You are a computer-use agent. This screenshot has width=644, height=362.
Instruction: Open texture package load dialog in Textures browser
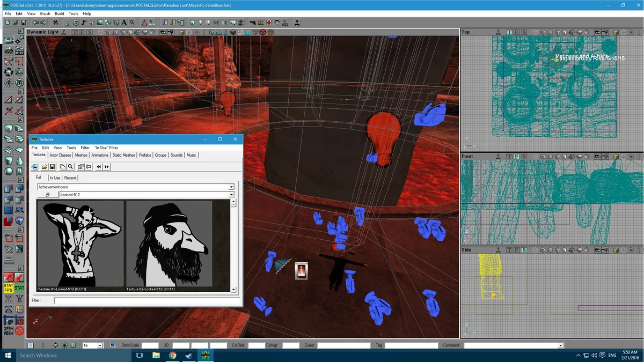point(45,167)
